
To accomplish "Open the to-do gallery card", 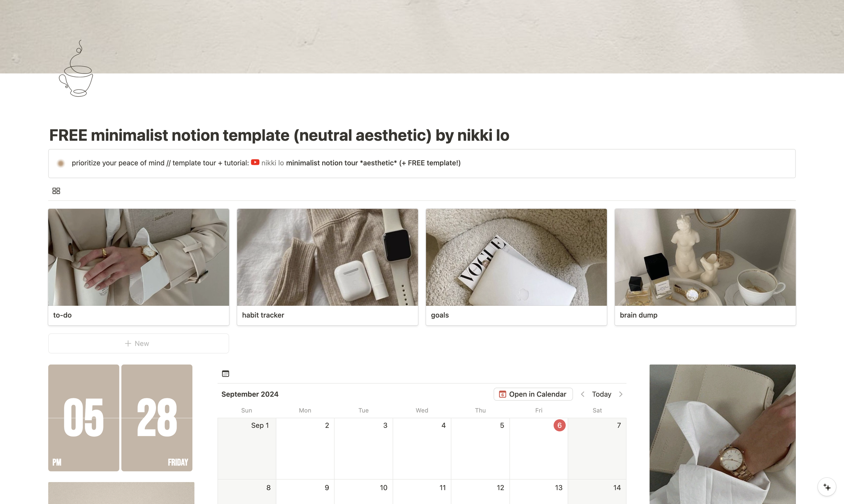I will tap(138, 267).
